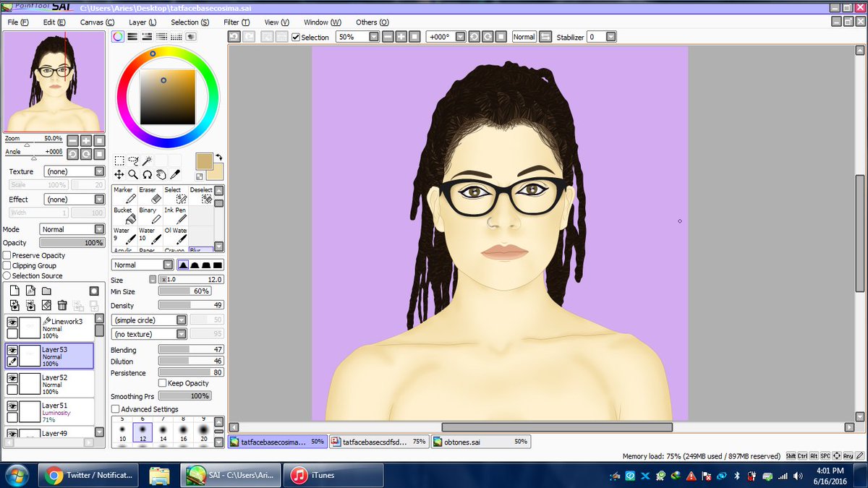Enable Keep Opacity checkbox
This screenshot has height=488, width=868.
162,383
